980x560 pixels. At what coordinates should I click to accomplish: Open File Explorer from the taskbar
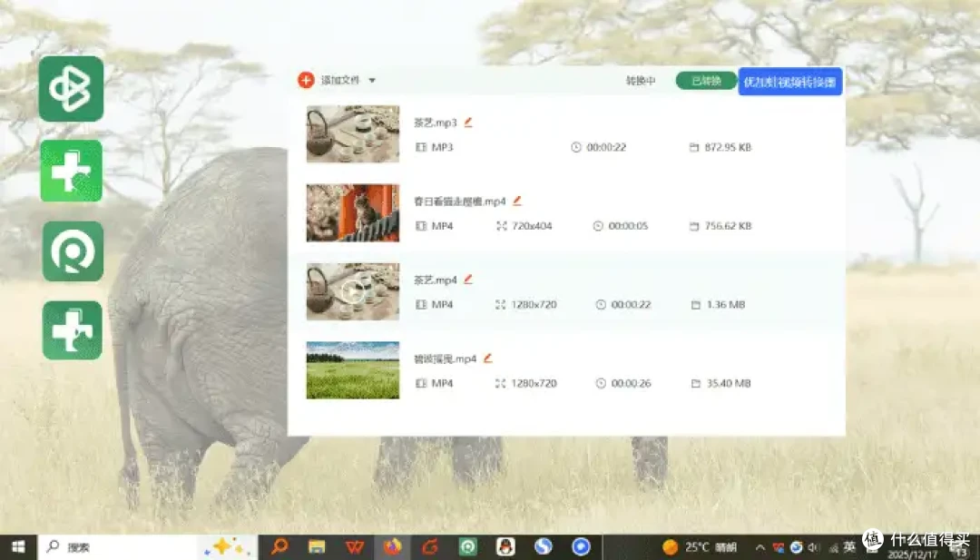click(317, 547)
